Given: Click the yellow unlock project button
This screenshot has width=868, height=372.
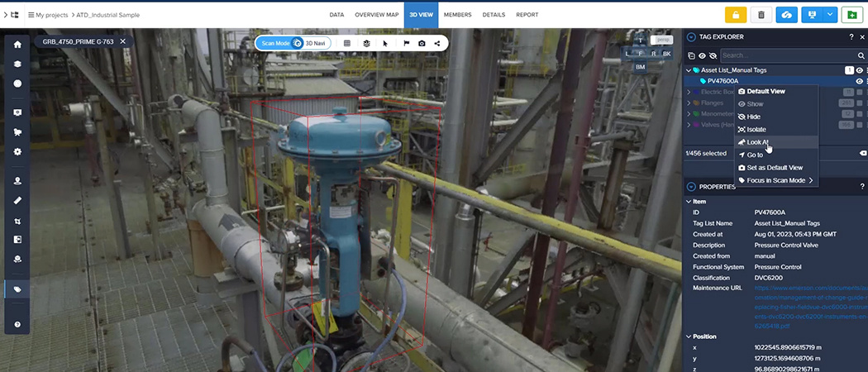Looking at the screenshot, I should click(x=736, y=15).
